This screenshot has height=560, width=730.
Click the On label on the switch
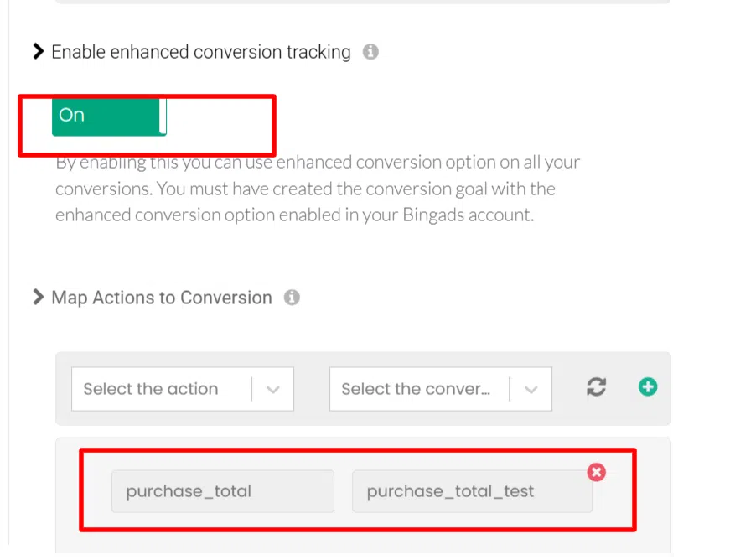click(71, 115)
